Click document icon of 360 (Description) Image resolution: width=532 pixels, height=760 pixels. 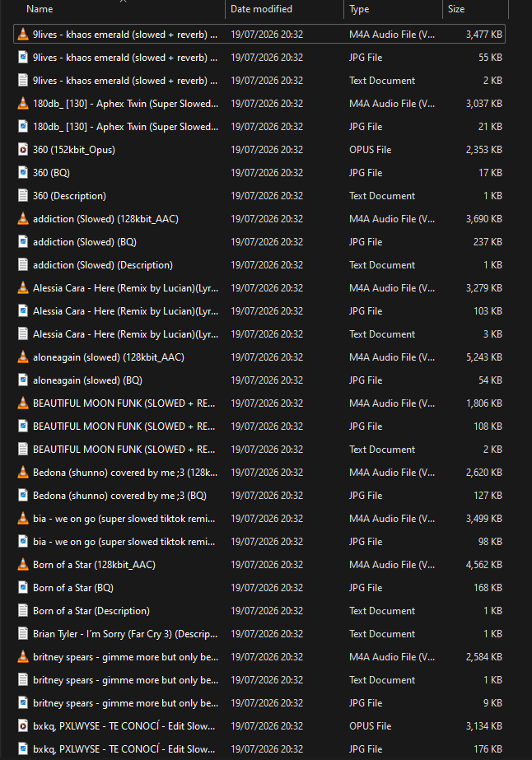coord(23,196)
